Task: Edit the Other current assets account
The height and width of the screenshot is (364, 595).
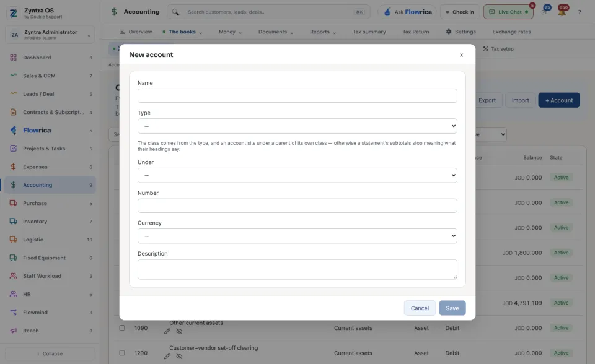Action: (x=167, y=331)
